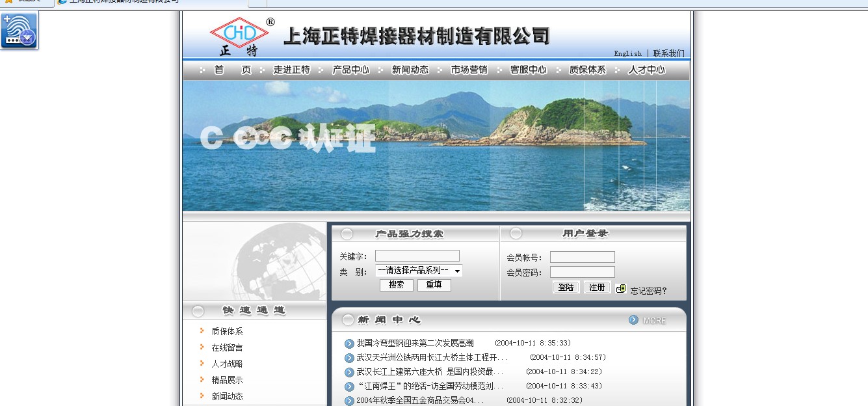The image size is (868, 406).
Task: Open news 武汉天兴洲公铁两用长江大桥主体工程开
Action: tap(432, 357)
